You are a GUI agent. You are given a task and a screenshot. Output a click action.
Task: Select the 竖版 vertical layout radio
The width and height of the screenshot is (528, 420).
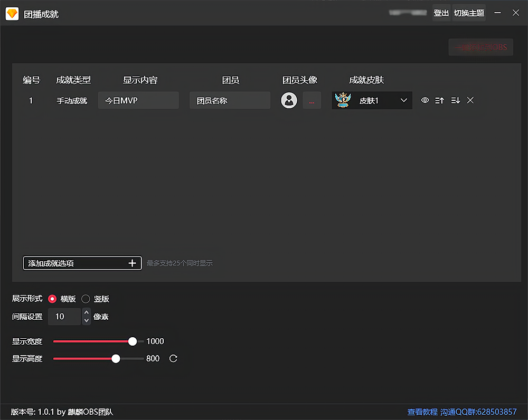click(86, 299)
